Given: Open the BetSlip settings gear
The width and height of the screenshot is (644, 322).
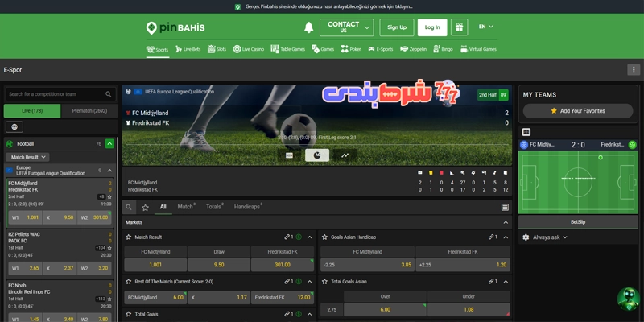Looking at the screenshot, I should [526, 237].
